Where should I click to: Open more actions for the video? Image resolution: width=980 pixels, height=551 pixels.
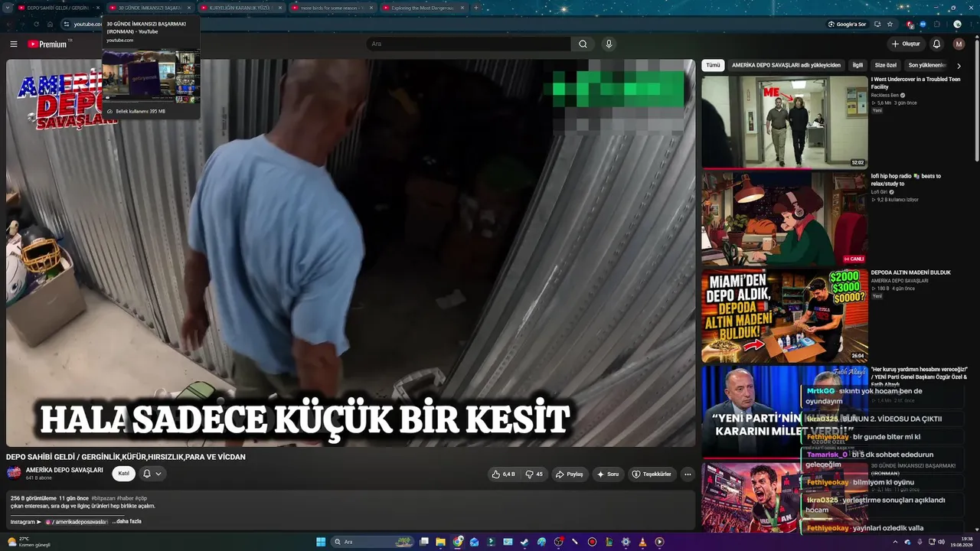pos(688,474)
